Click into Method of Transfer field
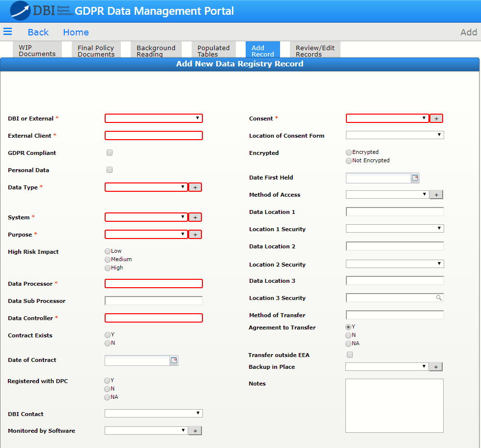Viewport: 481px width, 448px height. point(395,315)
